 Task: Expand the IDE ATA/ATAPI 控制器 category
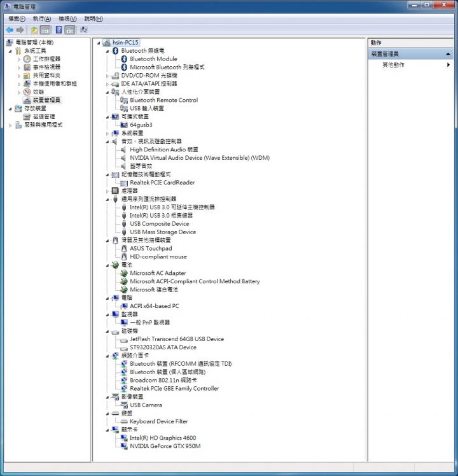click(x=107, y=84)
